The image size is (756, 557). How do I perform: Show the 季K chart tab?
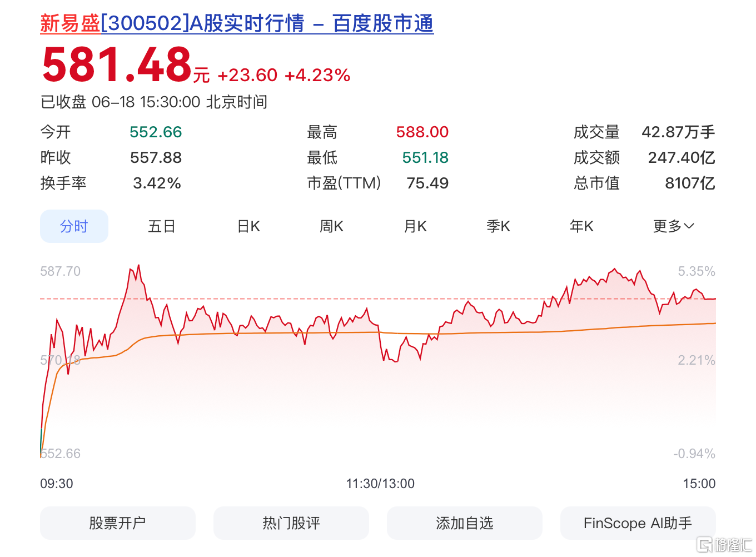[x=498, y=226]
